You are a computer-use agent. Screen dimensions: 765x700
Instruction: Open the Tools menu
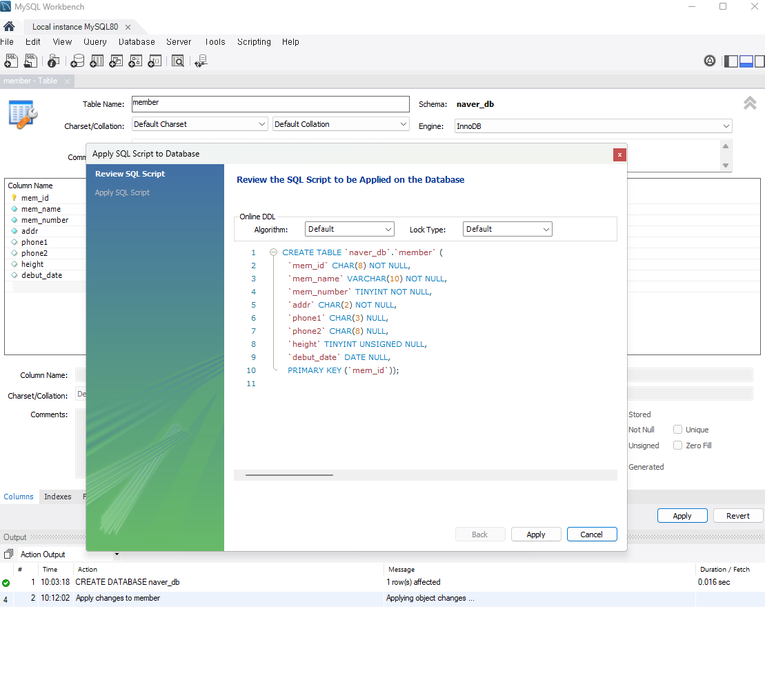(215, 42)
